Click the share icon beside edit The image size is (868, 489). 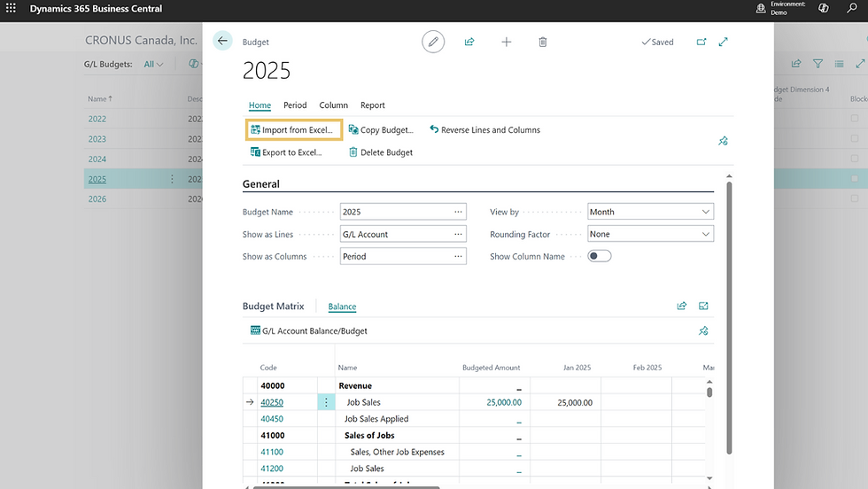pyautogui.click(x=469, y=42)
